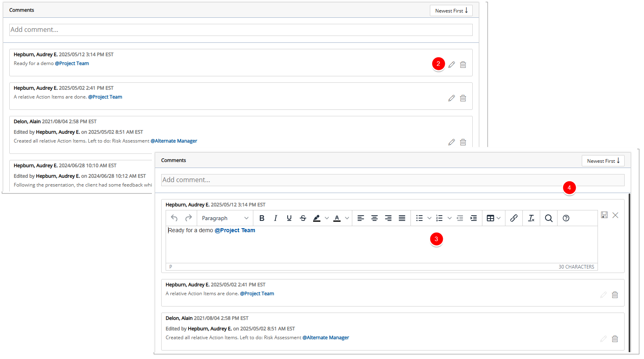Click the lower panel vertical scrollbar
Viewport: 644px width, 359px height.
(629, 273)
